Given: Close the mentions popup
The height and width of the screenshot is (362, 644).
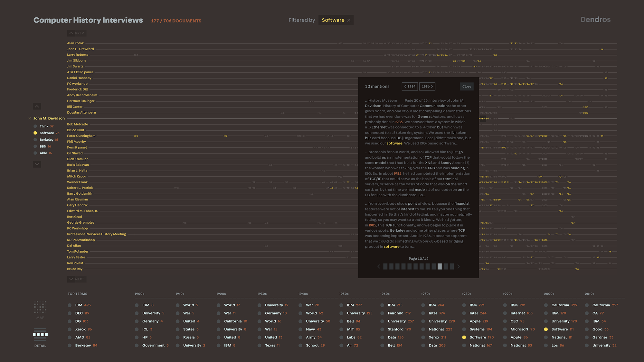Looking at the screenshot, I should pos(467,86).
